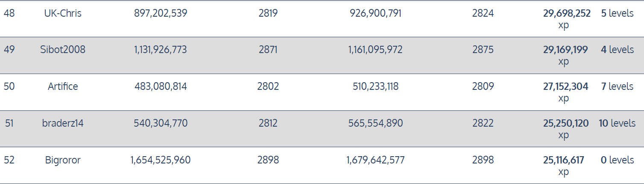Viewport: 644px width, 184px height.
Task: Click rank number 50
Action: 9,86
